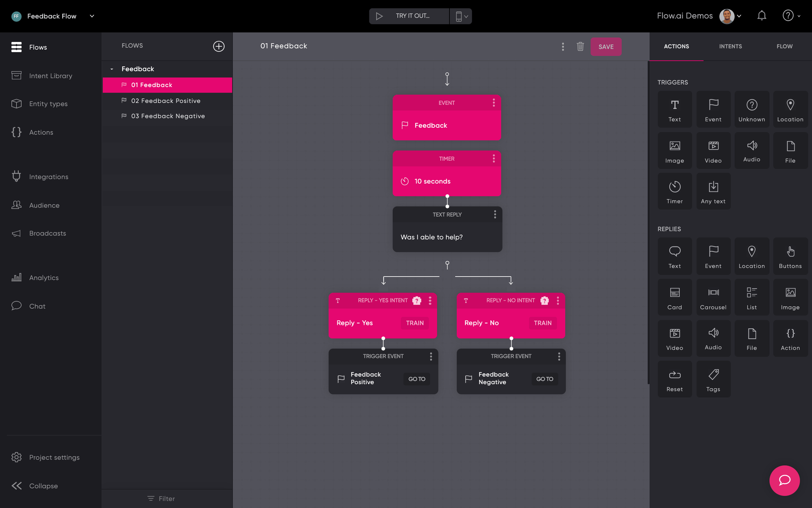Open the Feedback Flow project dropdown
Screen dimensions: 812x508
[x=92, y=16]
